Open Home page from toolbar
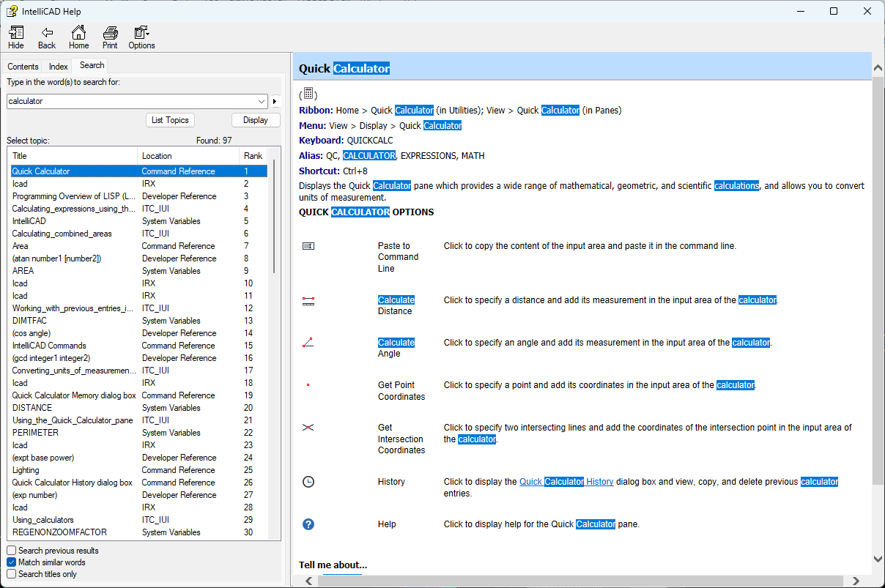The width and height of the screenshot is (885, 588). coord(78,37)
